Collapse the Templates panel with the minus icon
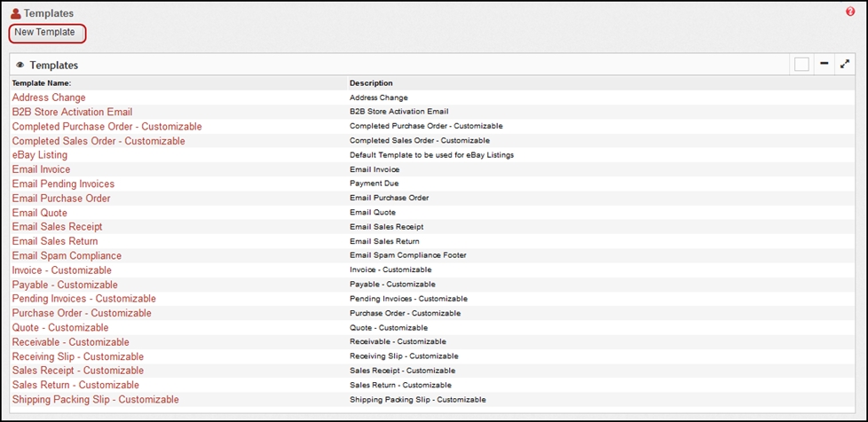Screen dimensions: 868x422 click(825, 64)
